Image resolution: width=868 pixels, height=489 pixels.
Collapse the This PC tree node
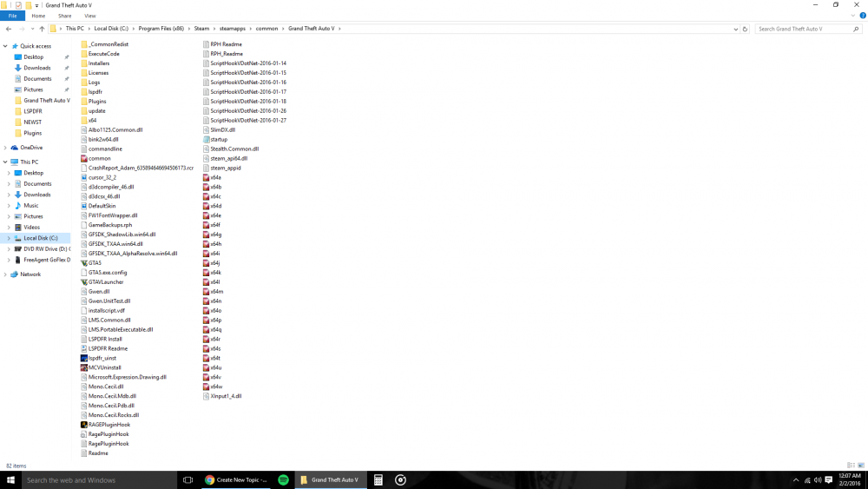[x=5, y=162]
